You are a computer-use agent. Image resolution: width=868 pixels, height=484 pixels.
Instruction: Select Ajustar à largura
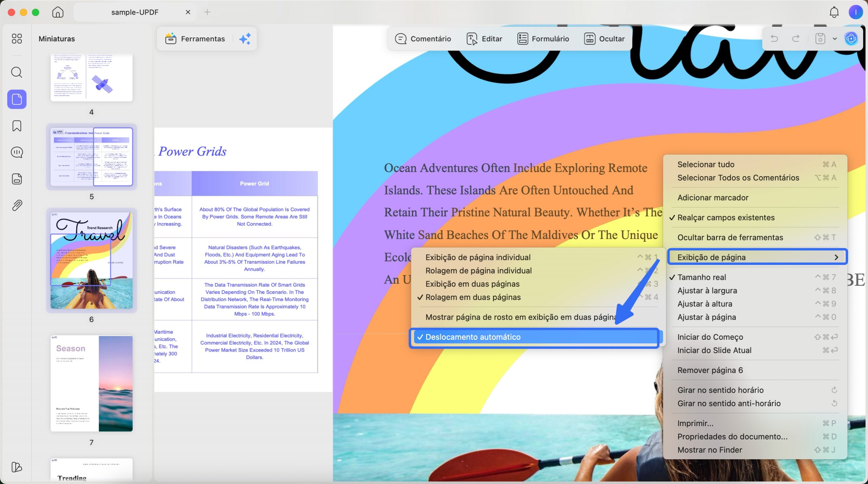755,291
